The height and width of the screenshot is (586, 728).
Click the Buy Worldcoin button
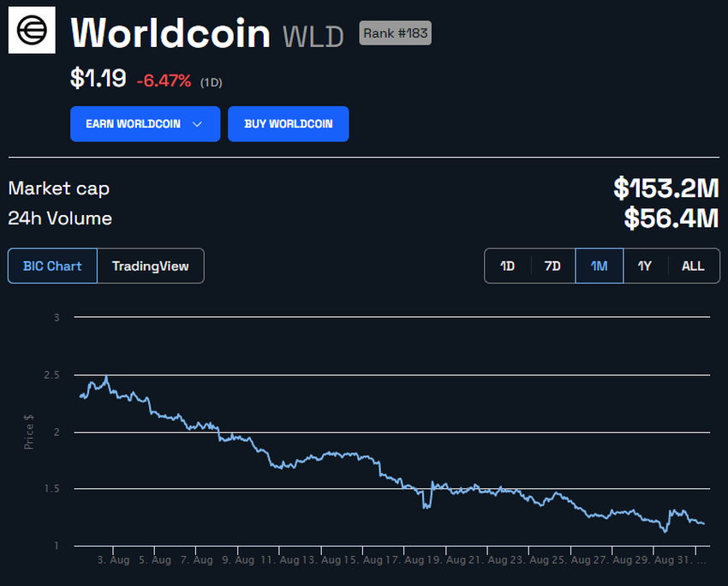[x=289, y=123]
